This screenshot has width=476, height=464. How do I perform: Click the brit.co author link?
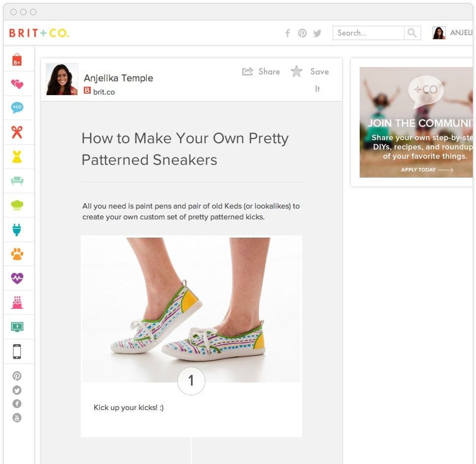point(103,92)
